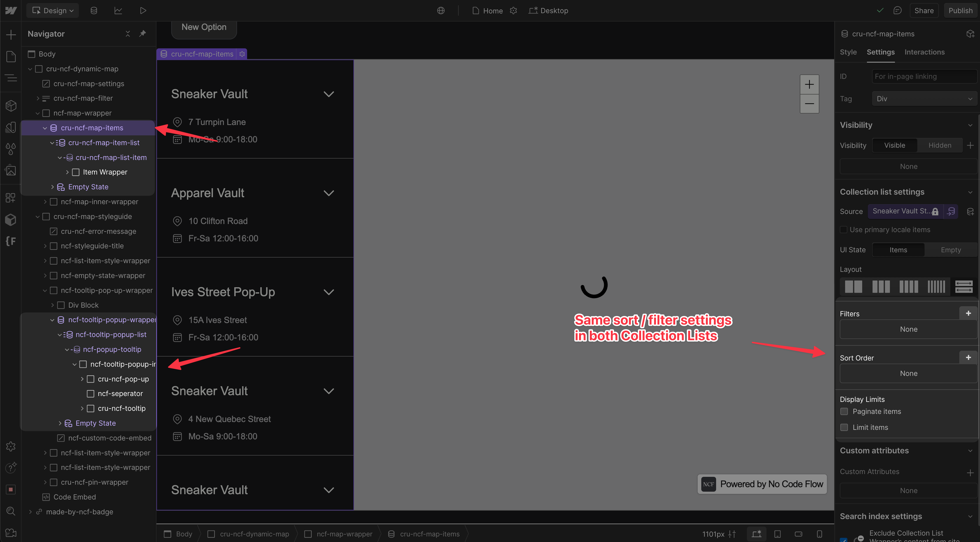This screenshot has width=980, height=542.
Task: Click the search magnifier icon in sidebar
Action: 11,511
